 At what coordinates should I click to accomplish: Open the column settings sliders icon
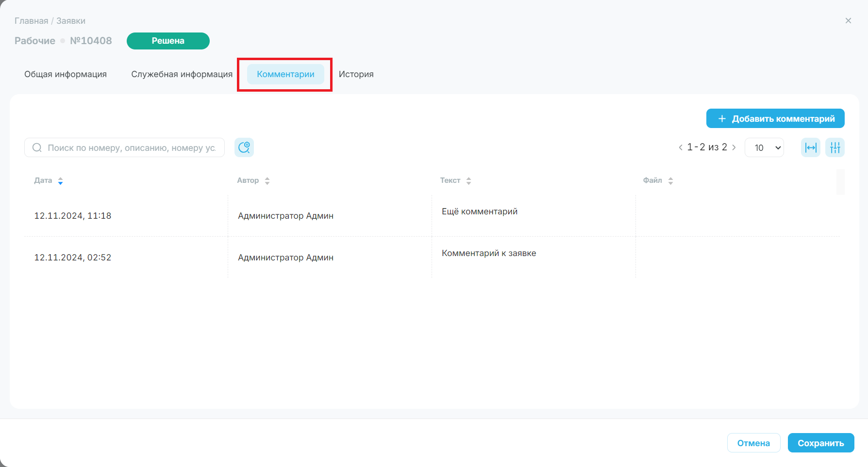(835, 147)
